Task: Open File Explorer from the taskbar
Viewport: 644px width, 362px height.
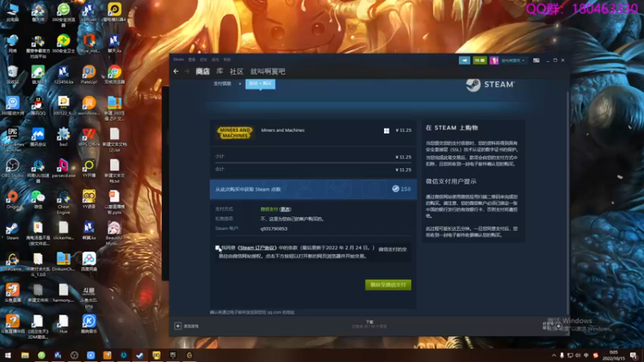Action: point(25,355)
